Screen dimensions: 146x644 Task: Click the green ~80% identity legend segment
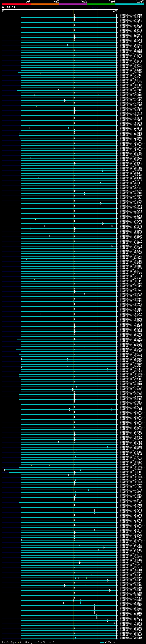tap(101, 4)
